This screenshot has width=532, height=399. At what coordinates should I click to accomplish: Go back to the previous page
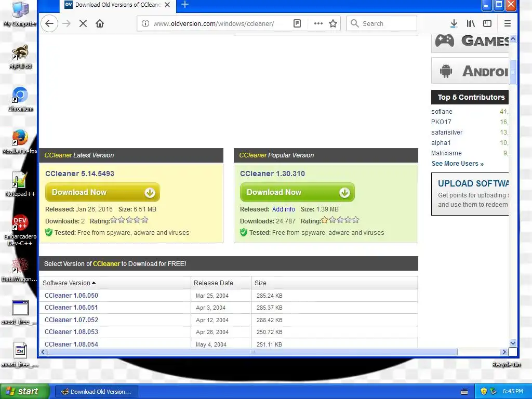[x=49, y=23]
